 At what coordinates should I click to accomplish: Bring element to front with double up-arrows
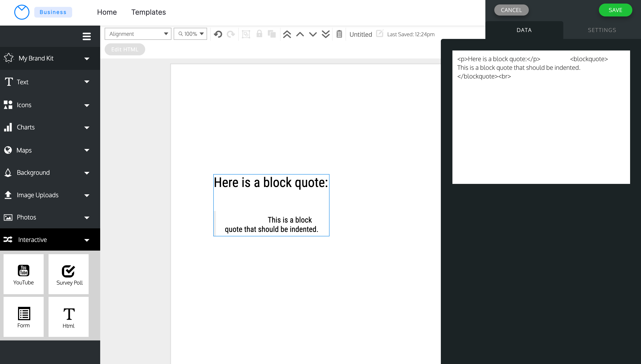[x=287, y=34]
